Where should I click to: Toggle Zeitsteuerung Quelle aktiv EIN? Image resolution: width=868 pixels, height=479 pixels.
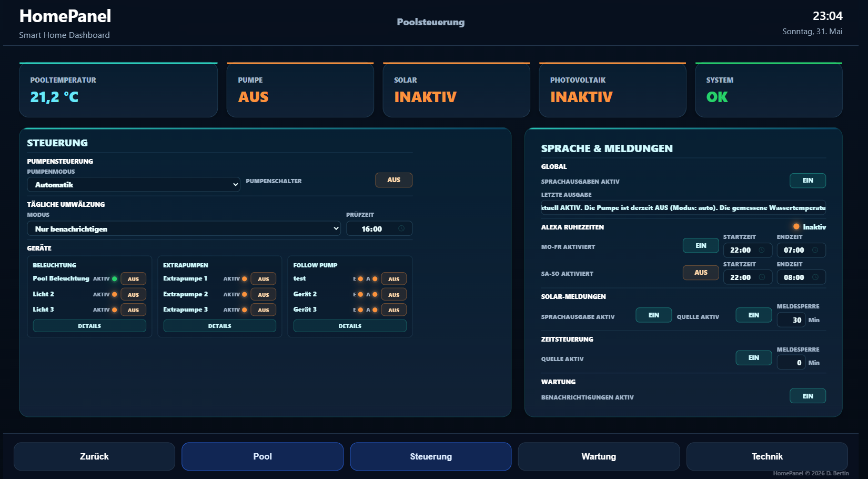pyautogui.click(x=754, y=358)
